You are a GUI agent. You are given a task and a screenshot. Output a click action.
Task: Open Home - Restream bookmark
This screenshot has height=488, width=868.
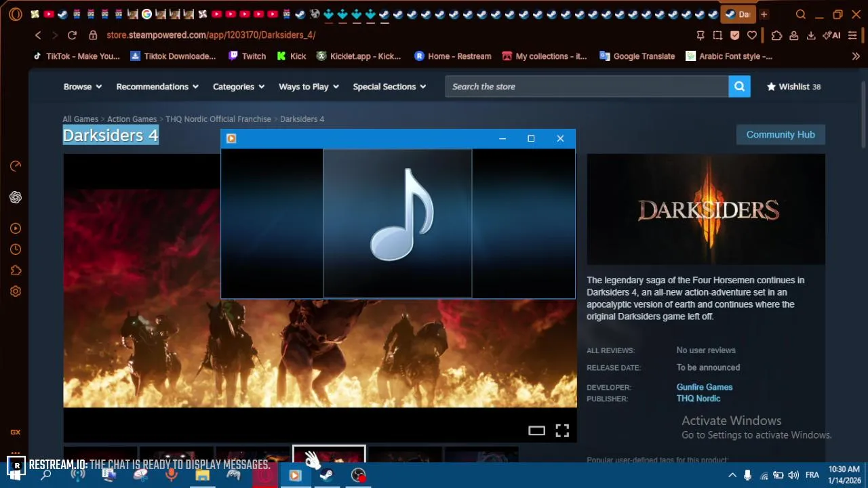(x=453, y=56)
